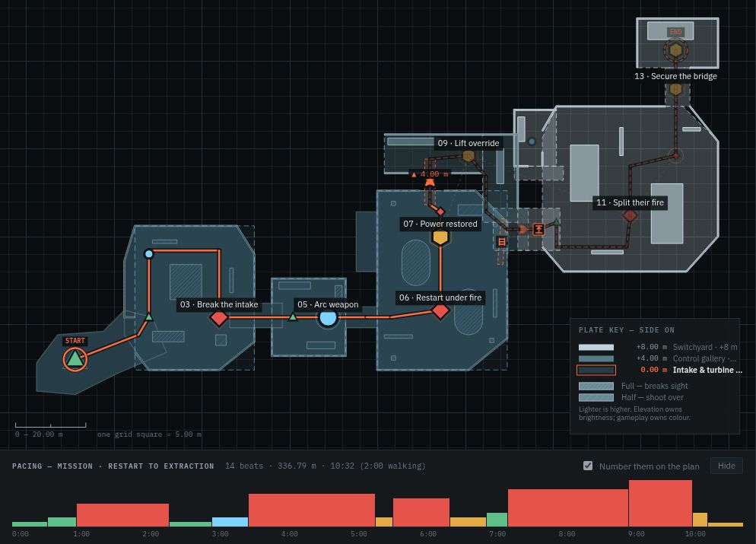
Task: Click green triangle node before 05 Arc weapon
Action: click(293, 317)
